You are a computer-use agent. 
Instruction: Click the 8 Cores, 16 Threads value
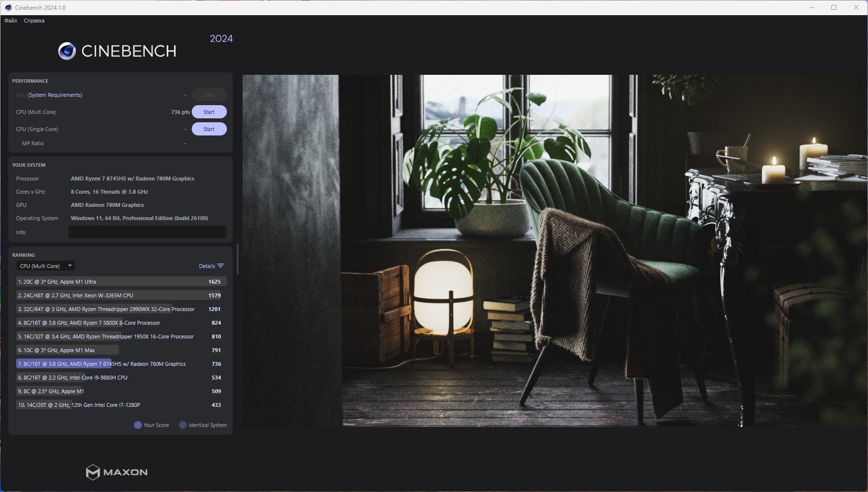click(x=110, y=192)
